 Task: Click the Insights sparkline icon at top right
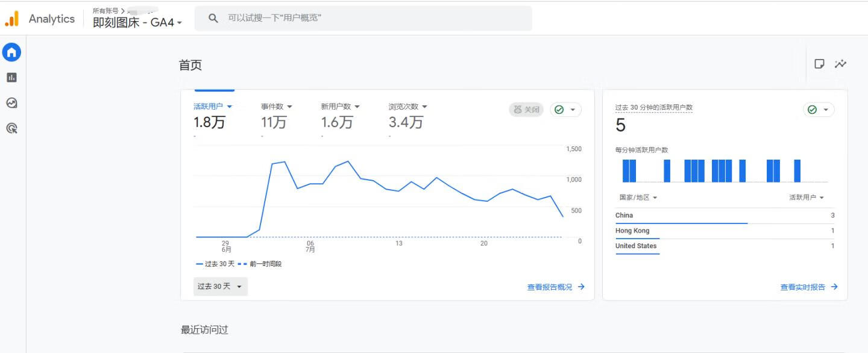[840, 64]
